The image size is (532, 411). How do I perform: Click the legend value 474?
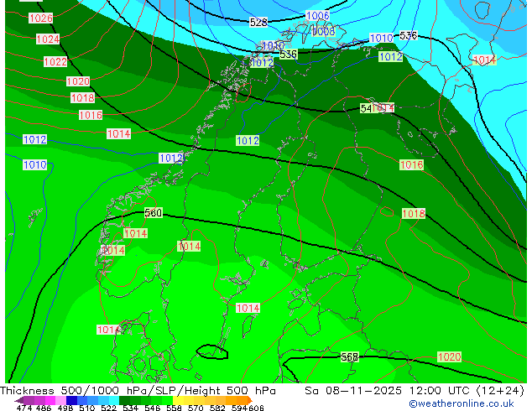click(24, 408)
